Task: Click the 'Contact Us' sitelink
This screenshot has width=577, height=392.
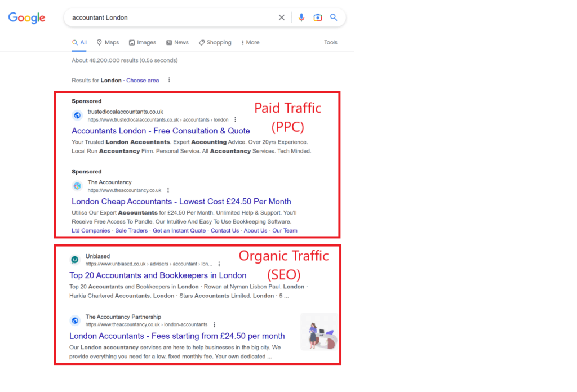Action: click(x=225, y=230)
